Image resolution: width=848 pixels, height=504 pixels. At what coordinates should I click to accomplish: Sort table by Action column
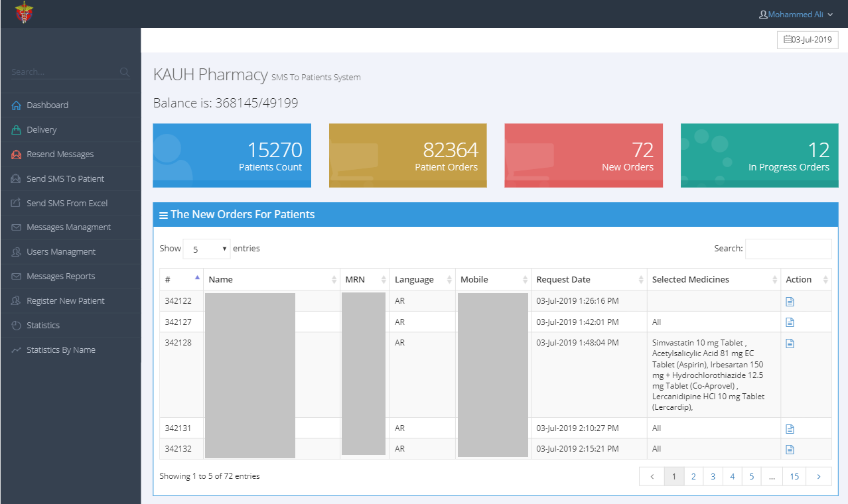806,279
